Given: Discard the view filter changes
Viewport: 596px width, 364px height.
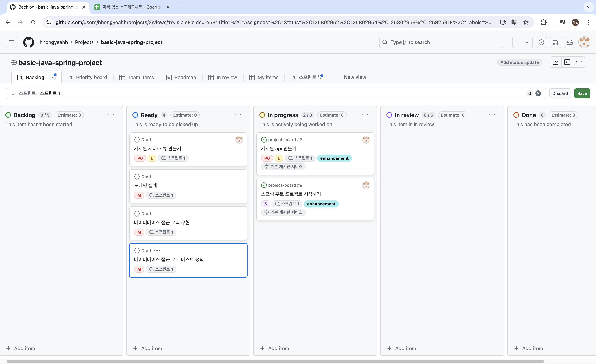Looking at the screenshot, I should [x=560, y=93].
